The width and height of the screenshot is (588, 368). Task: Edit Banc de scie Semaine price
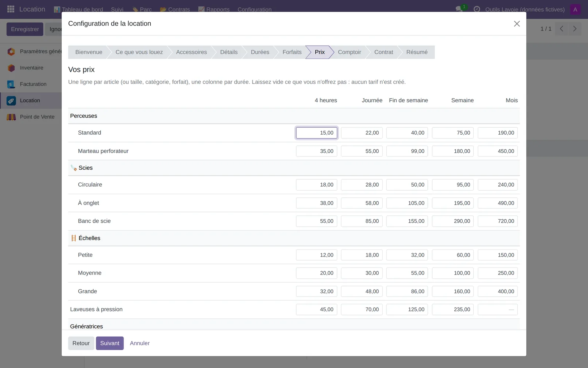[x=453, y=221]
